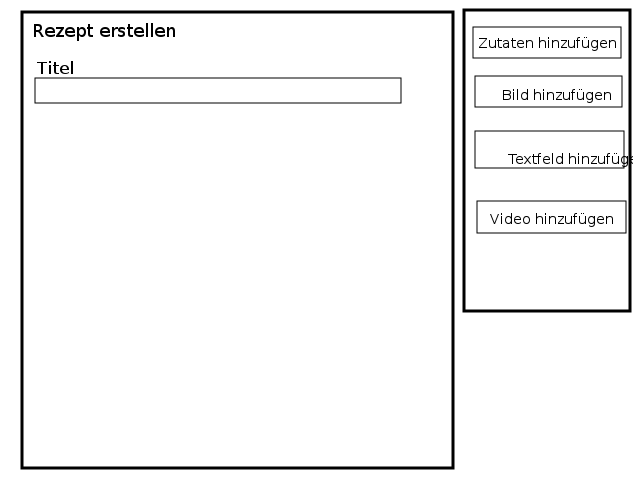The height and width of the screenshot is (480, 640).
Task: Click the empty area of the recipe panel
Action: tap(237, 290)
